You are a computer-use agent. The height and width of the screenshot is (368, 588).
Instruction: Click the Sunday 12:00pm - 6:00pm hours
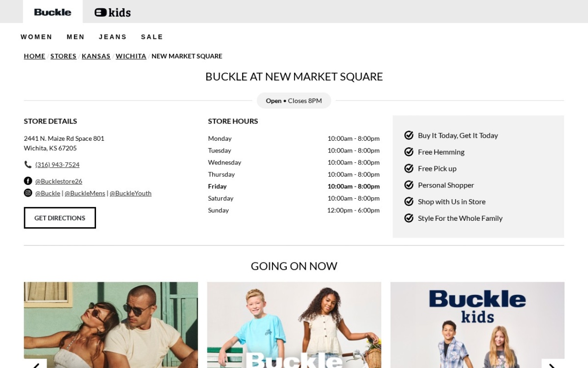click(x=353, y=210)
